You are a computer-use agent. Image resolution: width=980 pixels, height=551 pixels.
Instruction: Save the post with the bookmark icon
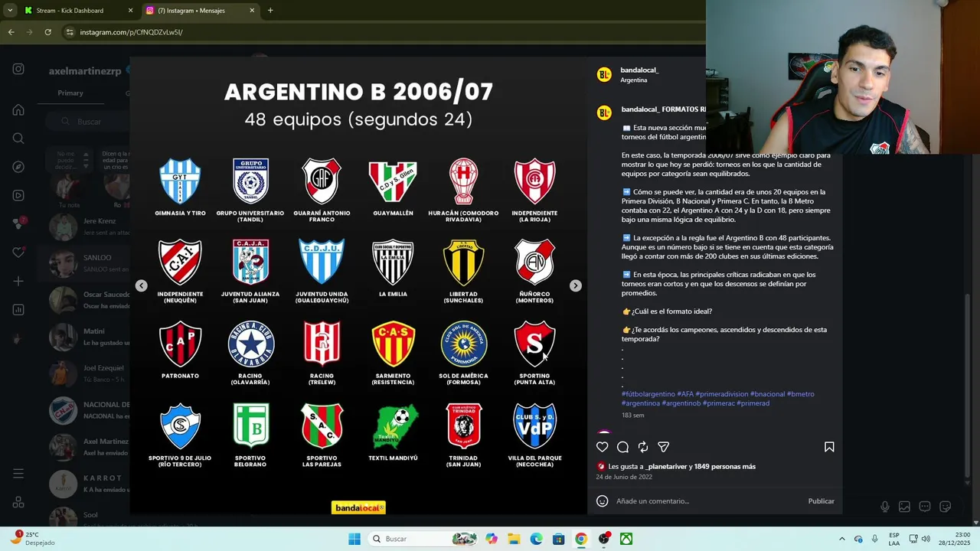pos(829,447)
